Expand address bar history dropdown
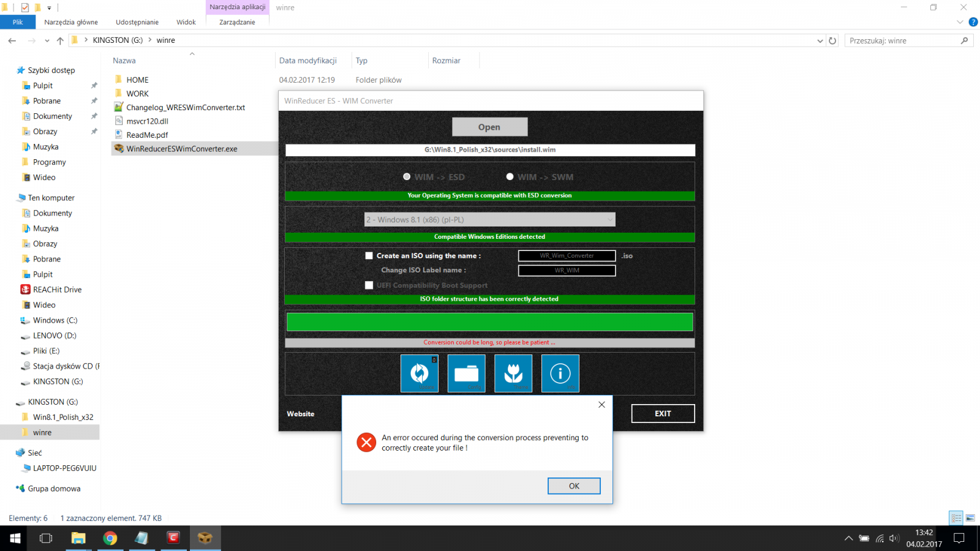 coord(820,40)
